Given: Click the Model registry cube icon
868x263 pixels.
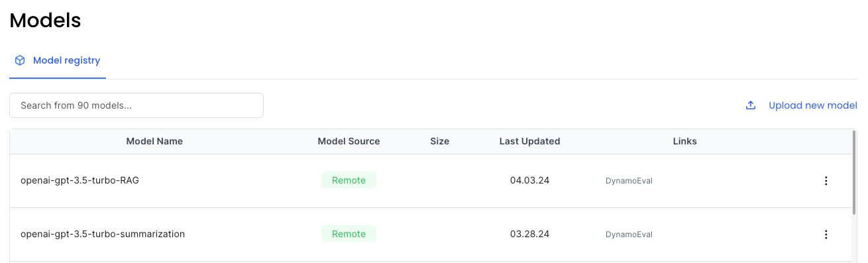Looking at the screenshot, I should [x=20, y=60].
